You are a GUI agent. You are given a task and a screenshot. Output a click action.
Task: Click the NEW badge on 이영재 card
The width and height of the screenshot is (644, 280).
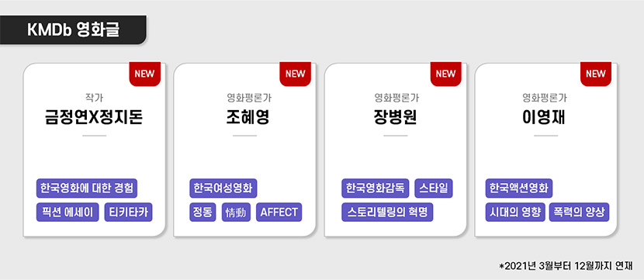pos(596,74)
